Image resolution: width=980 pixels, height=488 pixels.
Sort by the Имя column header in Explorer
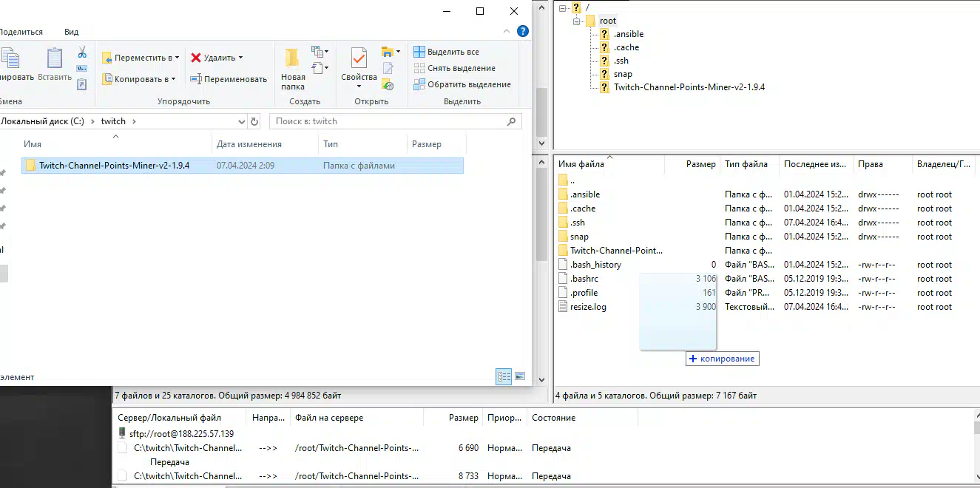[115, 144]
